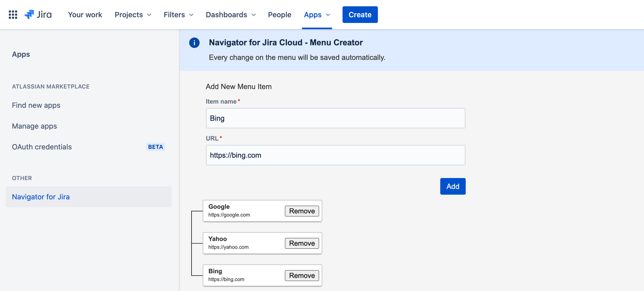Focus the Item name input field
This screenshot has height=291, width=644.
click(x=336, y=118)
